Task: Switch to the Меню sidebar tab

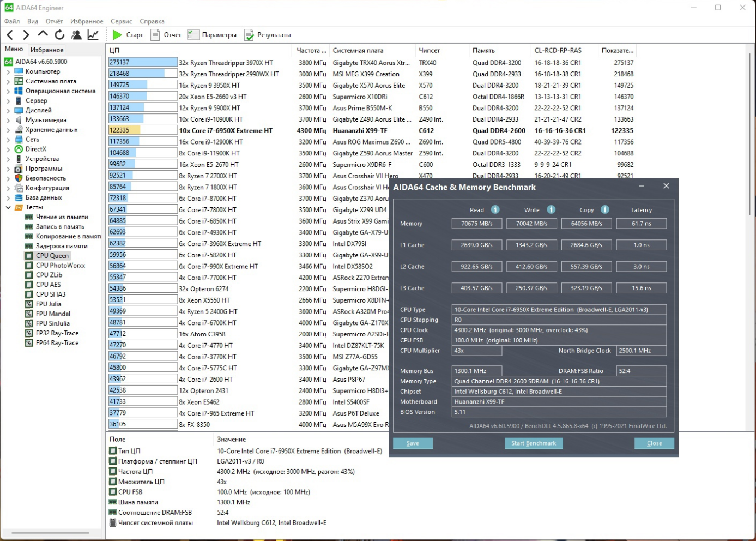Action: (14, 49)
